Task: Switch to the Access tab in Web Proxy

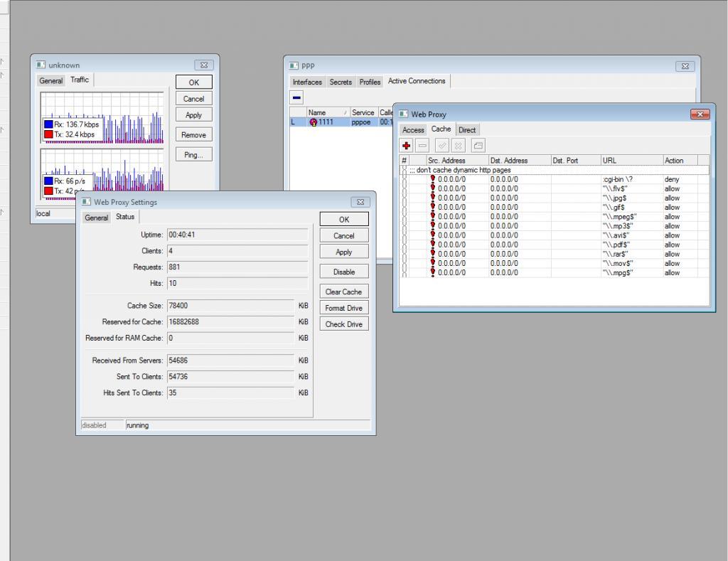Action: (413, 130)
